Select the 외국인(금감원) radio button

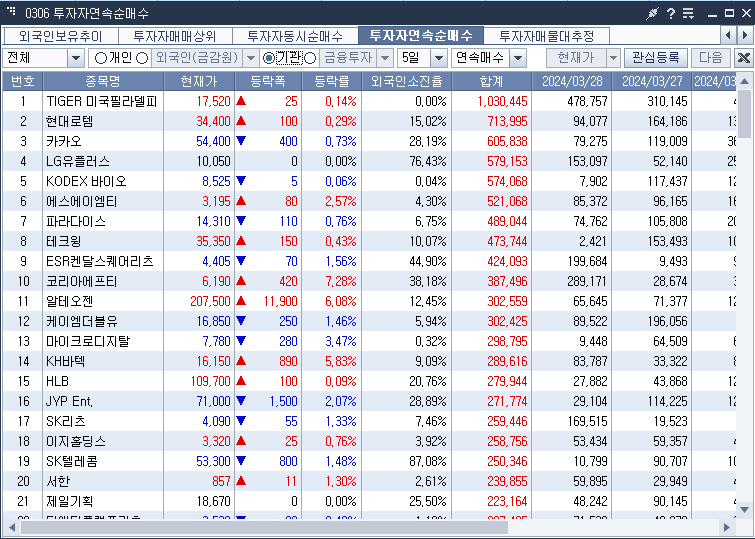[x=142, y=58]
